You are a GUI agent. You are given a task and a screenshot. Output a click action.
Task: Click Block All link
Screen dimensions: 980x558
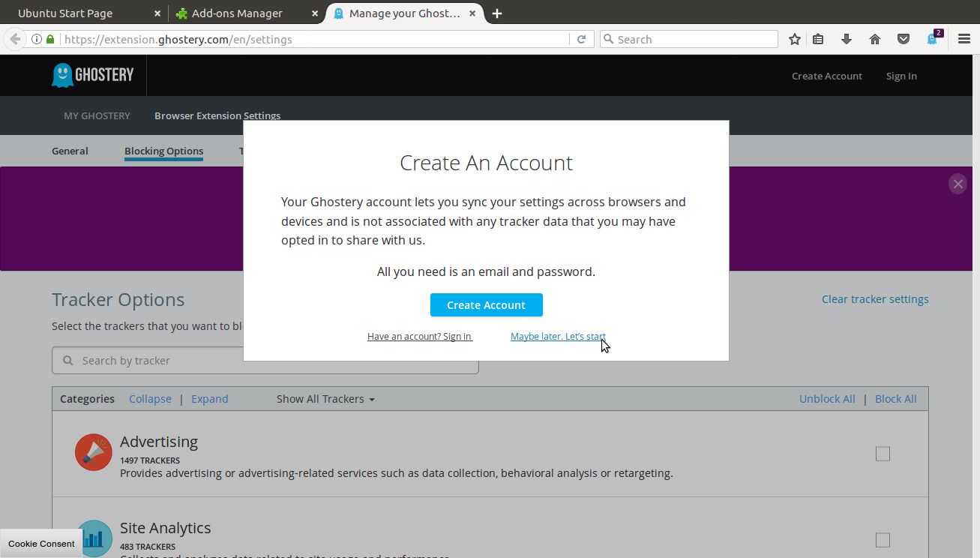click(x=896, y=399)
